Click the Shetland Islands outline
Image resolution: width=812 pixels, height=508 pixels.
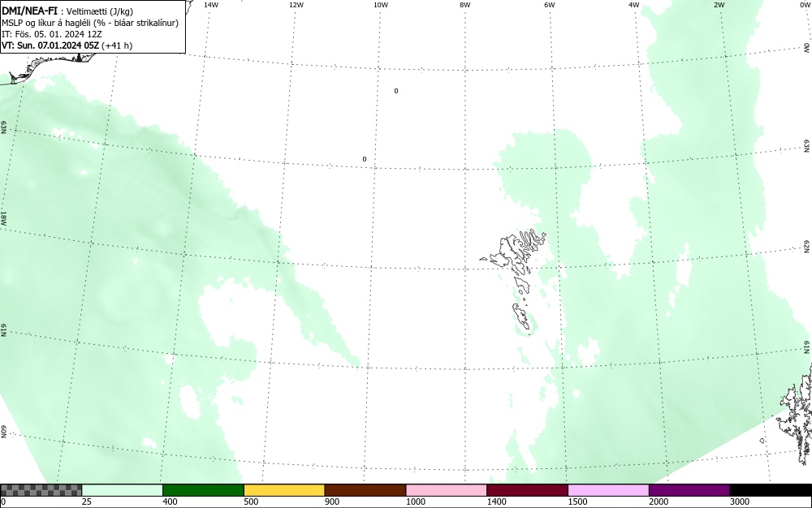pos(797,414)
